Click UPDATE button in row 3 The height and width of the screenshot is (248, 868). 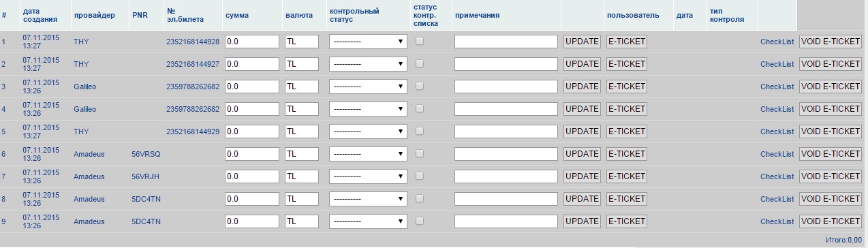pyautogui.click(x=582, y=87)
